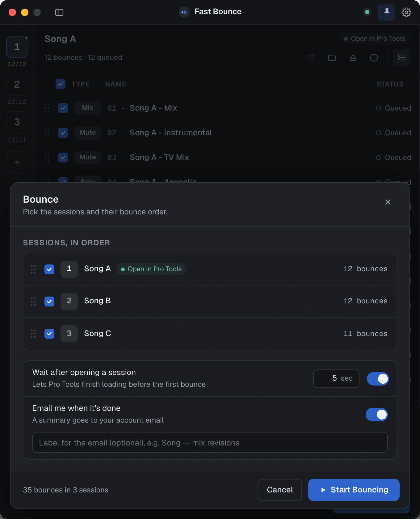Click Start Bouncing button
The width and height of the screenshot is (420, 519).
click(x=354, y=490)
